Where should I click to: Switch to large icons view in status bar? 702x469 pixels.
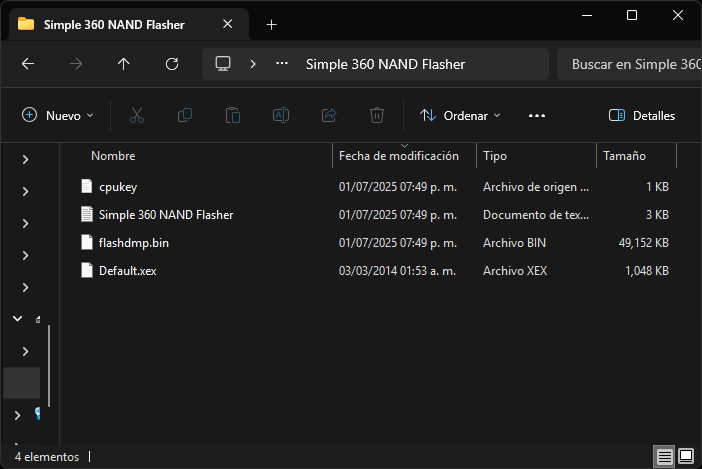coord(686,456)
